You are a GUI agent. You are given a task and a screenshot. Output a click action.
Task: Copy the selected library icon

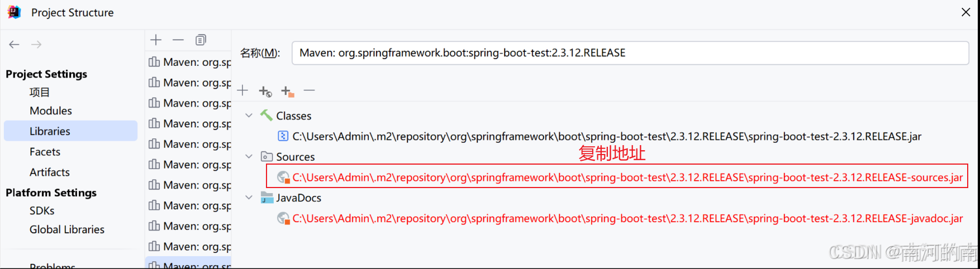pos(201,40)
